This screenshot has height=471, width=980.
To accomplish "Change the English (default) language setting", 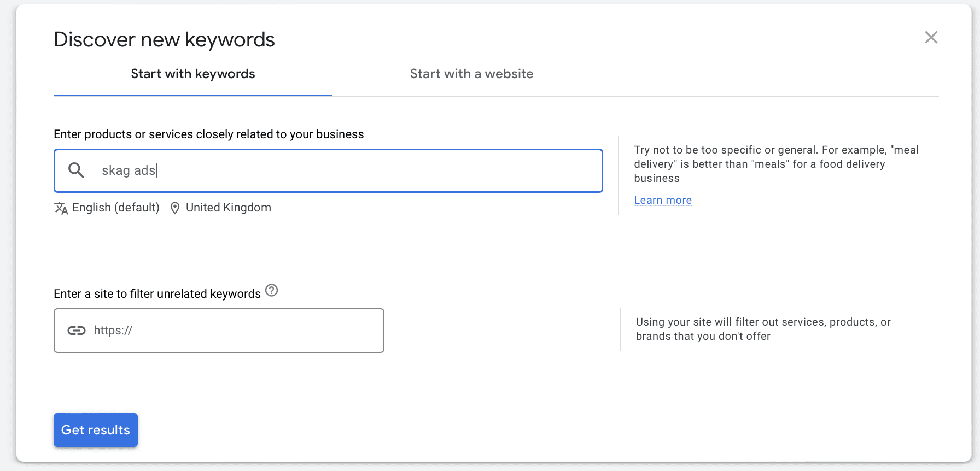I will click(x=115, y=208).
